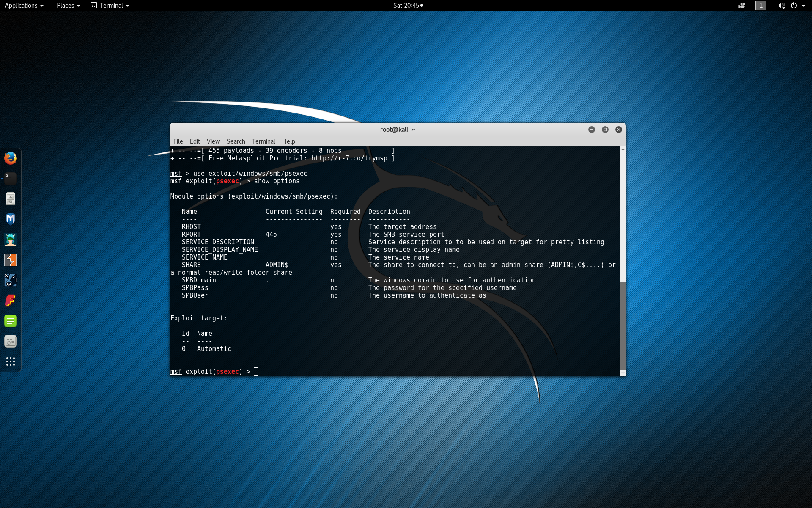Click the root@kali window title

click(398, 130)
